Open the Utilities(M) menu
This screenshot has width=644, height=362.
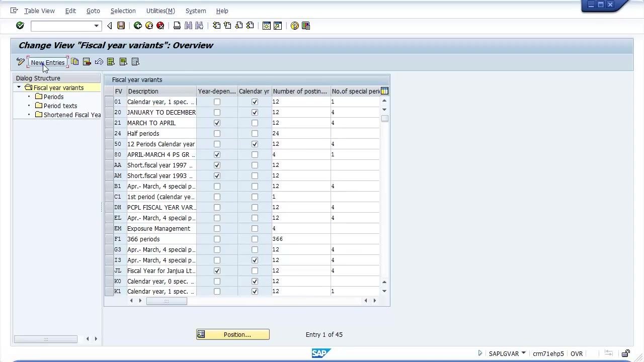(x=160, y=11)
